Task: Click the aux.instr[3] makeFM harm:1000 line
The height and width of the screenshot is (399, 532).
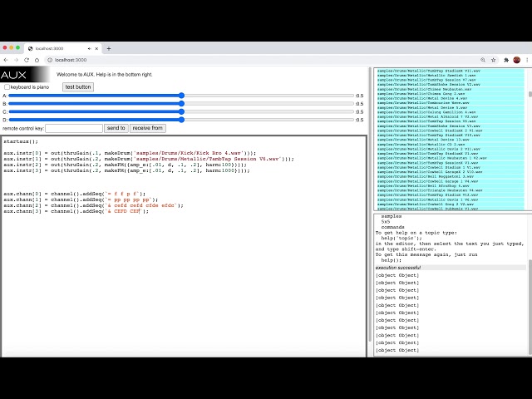Action: click(126, 170)
